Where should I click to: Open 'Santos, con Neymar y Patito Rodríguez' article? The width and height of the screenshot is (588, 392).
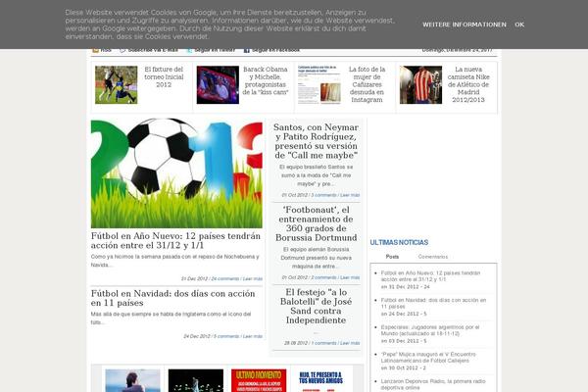[x=316, y=141]
